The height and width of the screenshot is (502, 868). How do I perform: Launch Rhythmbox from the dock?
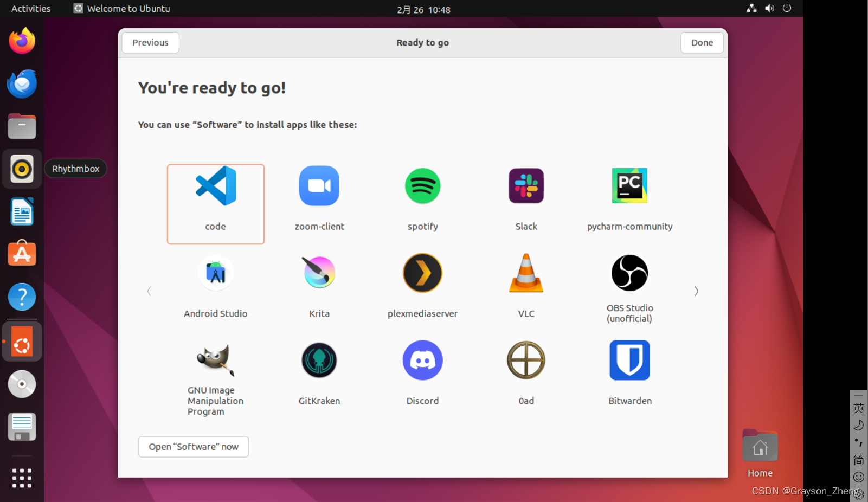tap(22, 169)
